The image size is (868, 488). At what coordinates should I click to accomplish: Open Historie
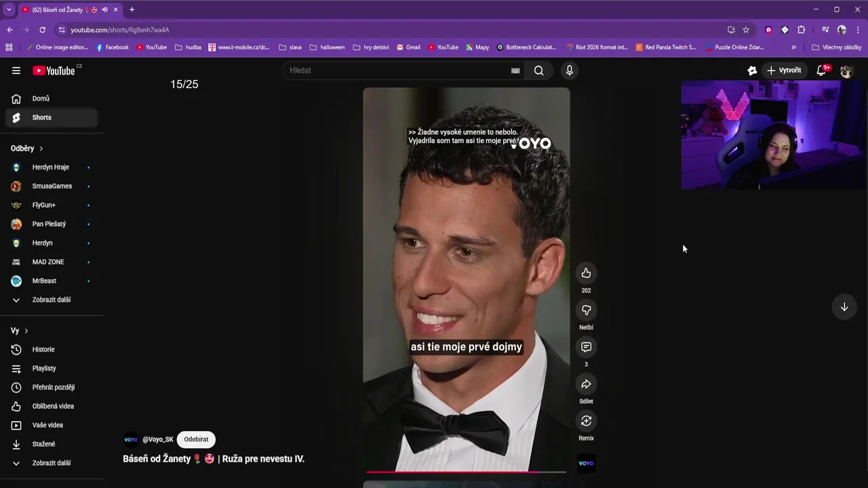click(x=52, y=350)
